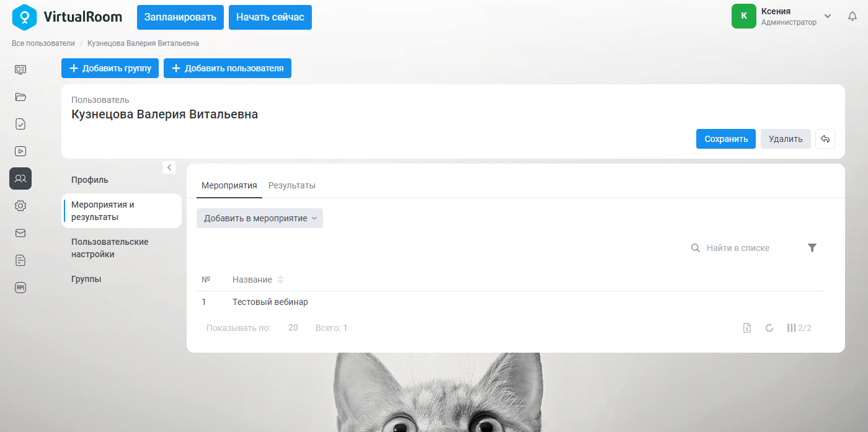Image resolution: width=868 pixels, height=432 pixels.
Task: Click the VirtualRoom logo
Action: pos(67,17)
